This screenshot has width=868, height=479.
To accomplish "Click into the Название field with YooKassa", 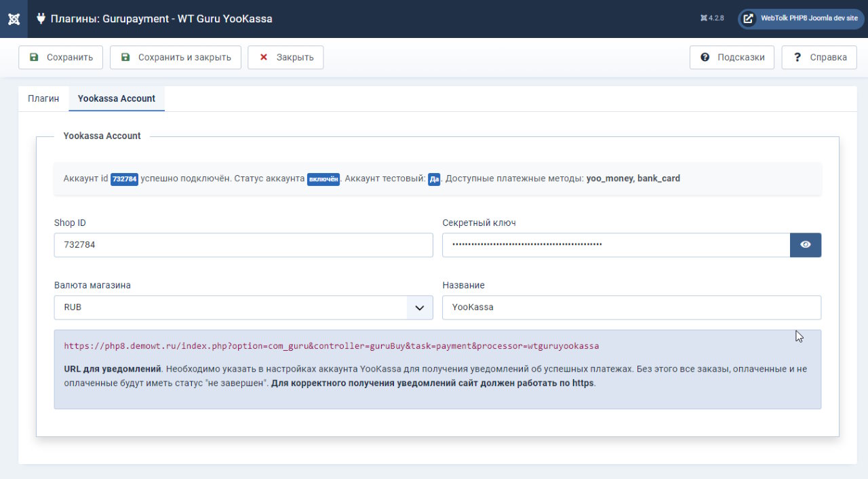I will pos(632,307).
